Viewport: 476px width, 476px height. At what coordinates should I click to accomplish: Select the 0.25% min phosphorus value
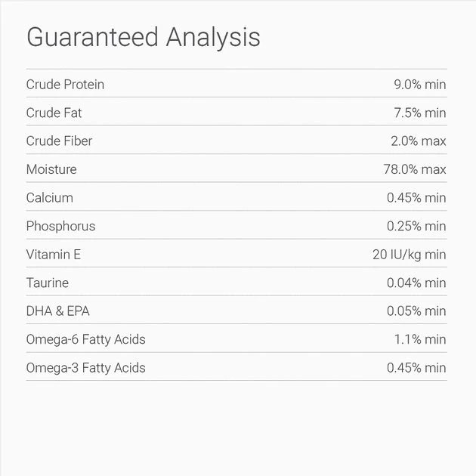click(x=416, y=226)
